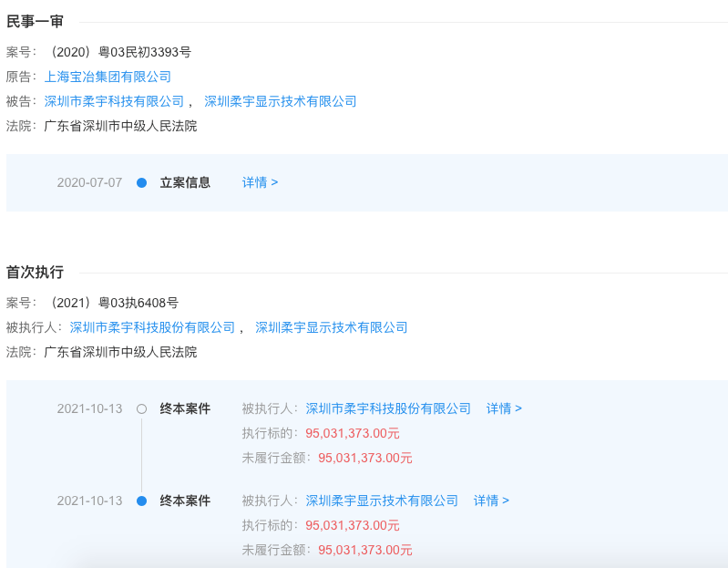Click 未履行金额 amount in second 终本案件
728x568 pixels.
[365, 550]
